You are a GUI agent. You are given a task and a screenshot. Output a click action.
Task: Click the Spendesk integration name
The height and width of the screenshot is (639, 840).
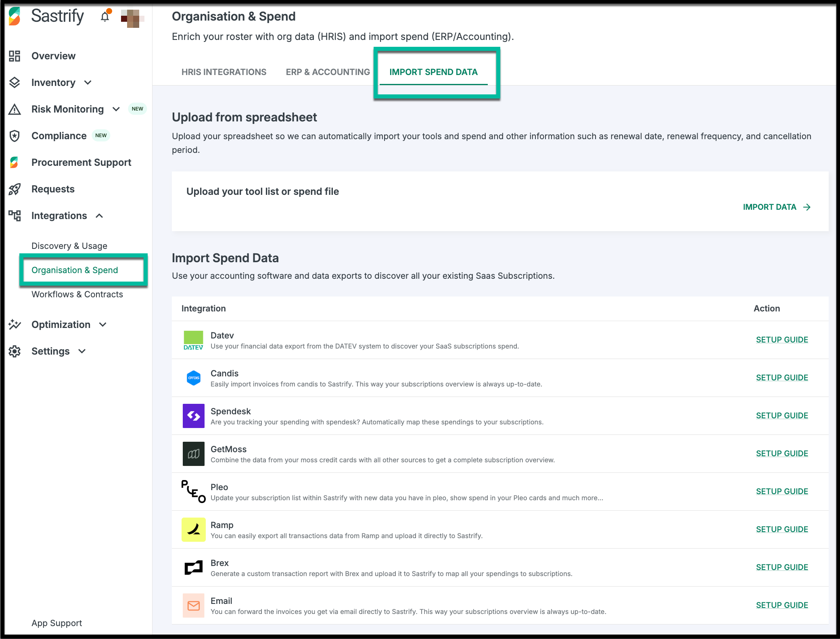pyautogui.click(x=231, y=411)
